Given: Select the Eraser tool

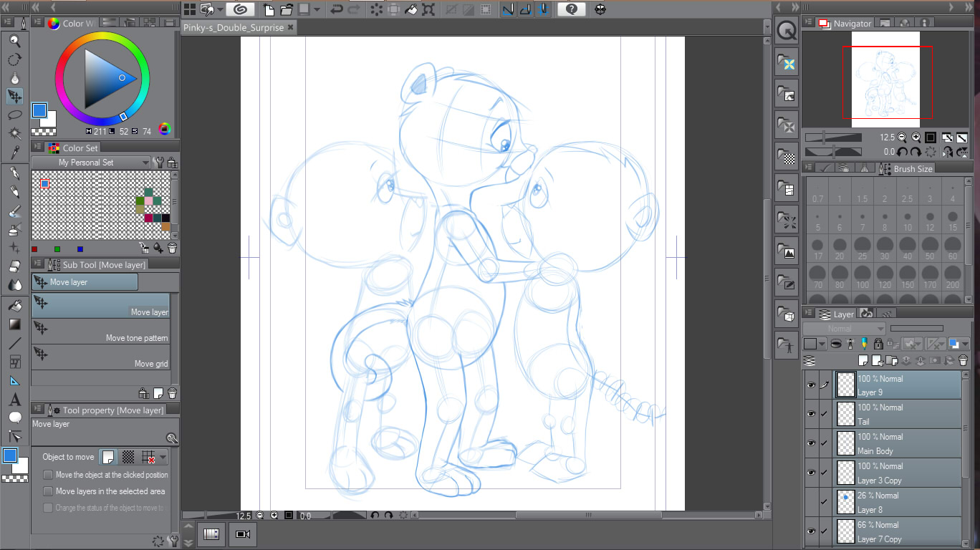Looking at the screenshot, I should [x=14, y=266].
